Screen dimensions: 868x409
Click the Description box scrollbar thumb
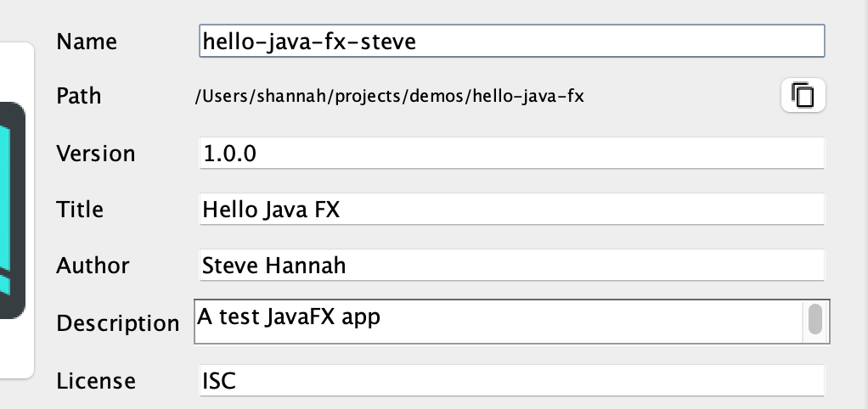pos(814,319)
